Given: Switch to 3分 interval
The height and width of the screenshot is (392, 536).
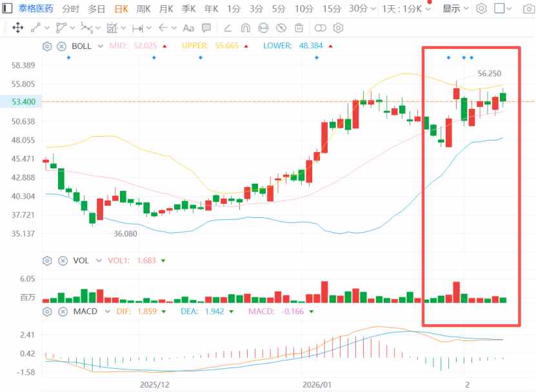Looking at the screenshot, I should (256, 8).
